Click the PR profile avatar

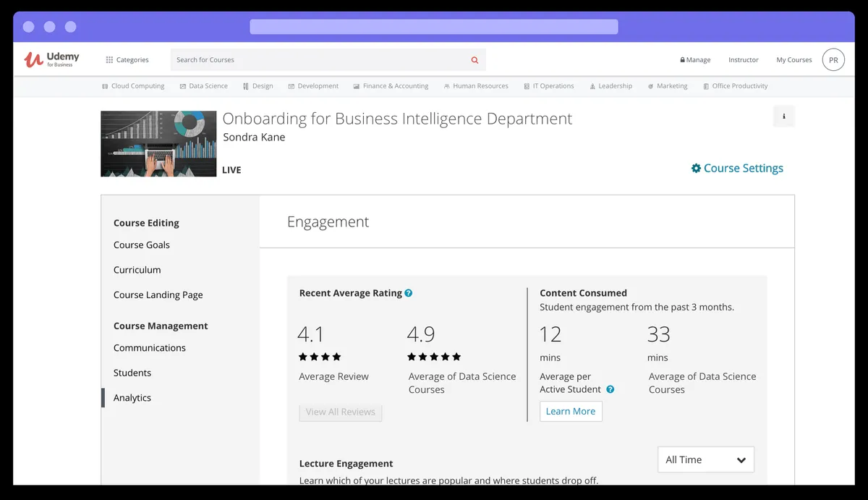click(x=833, y=60)
